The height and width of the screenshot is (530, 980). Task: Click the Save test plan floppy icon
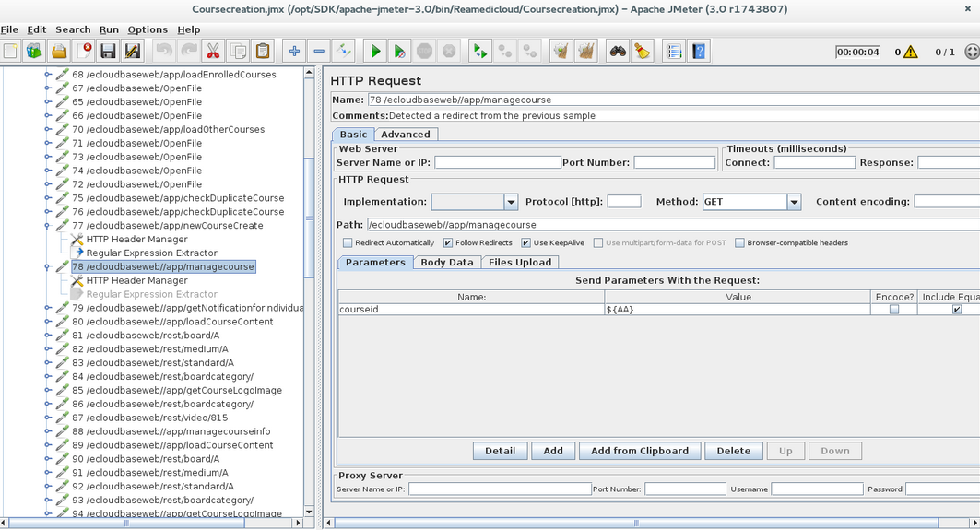click(108, 52)
